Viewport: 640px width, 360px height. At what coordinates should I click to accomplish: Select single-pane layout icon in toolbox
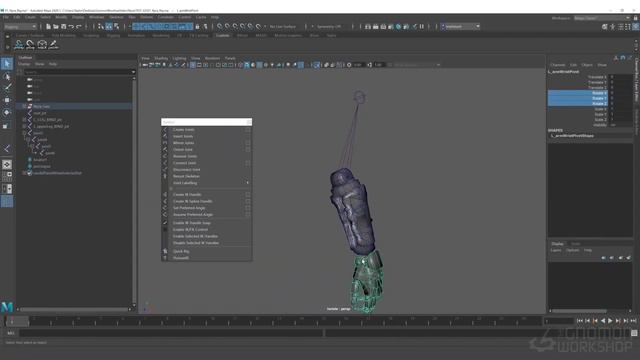tap(7, 164)
